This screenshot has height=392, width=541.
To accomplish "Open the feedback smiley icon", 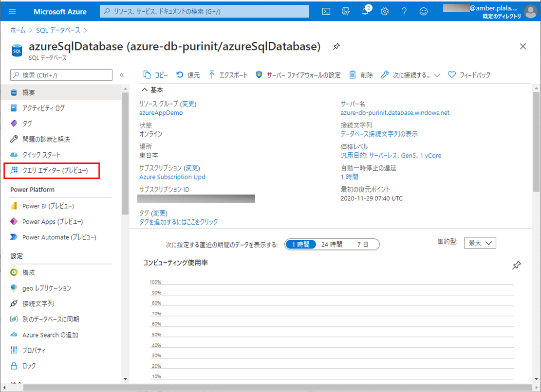I will tap(423, 11).
